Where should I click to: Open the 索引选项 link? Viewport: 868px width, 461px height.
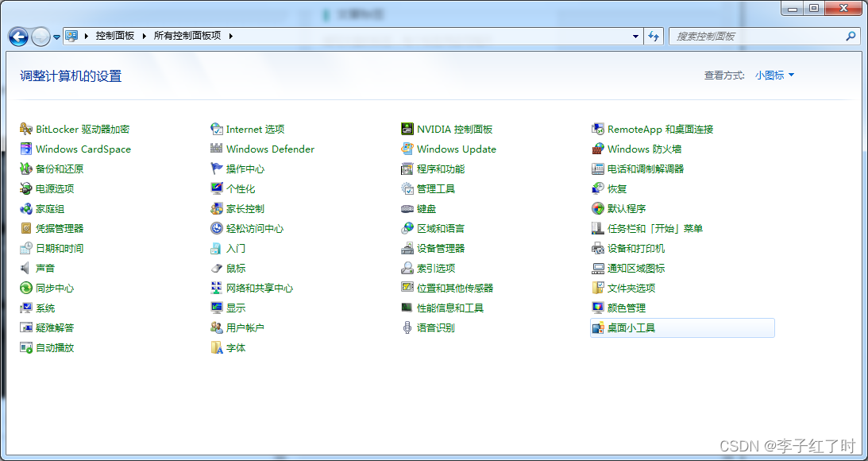pyautogui.click(x=436, y=268)
